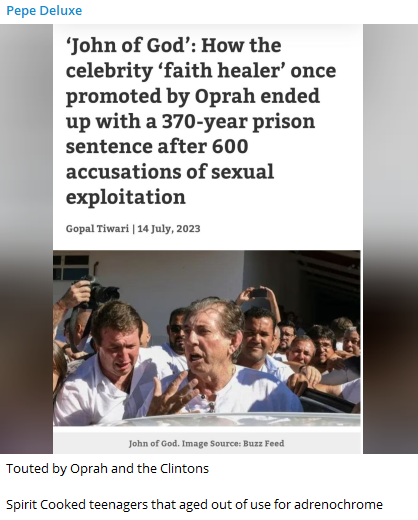Click '370-year prison' in the headline
Image resolution: width=418 pixels, height=520 pixels.
pyautogui.click(x=238, y=121)
